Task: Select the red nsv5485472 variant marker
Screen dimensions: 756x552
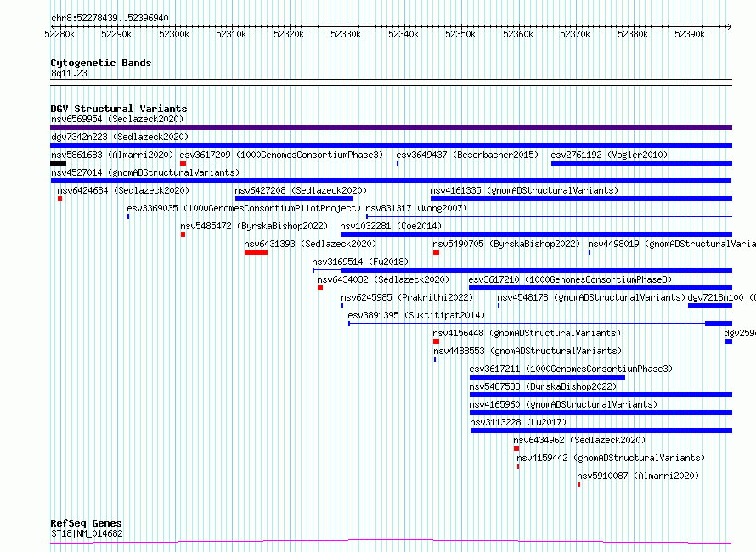Action: click(x=183, y=234)
